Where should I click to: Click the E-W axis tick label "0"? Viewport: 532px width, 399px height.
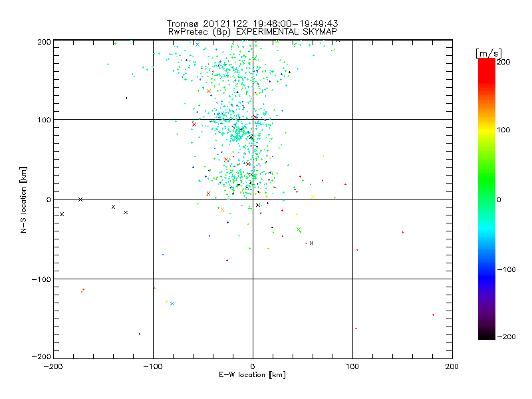[x=253, y=366]
